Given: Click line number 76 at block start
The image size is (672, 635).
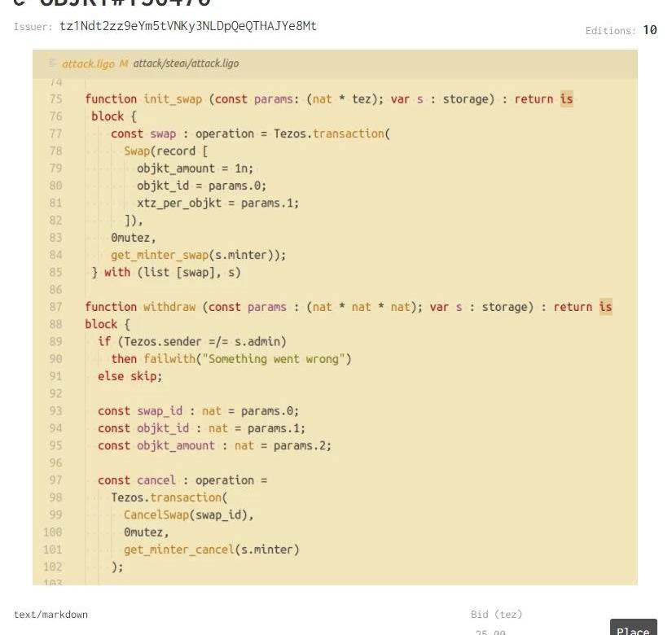Looking at the screenshot, I should point(55,116).
